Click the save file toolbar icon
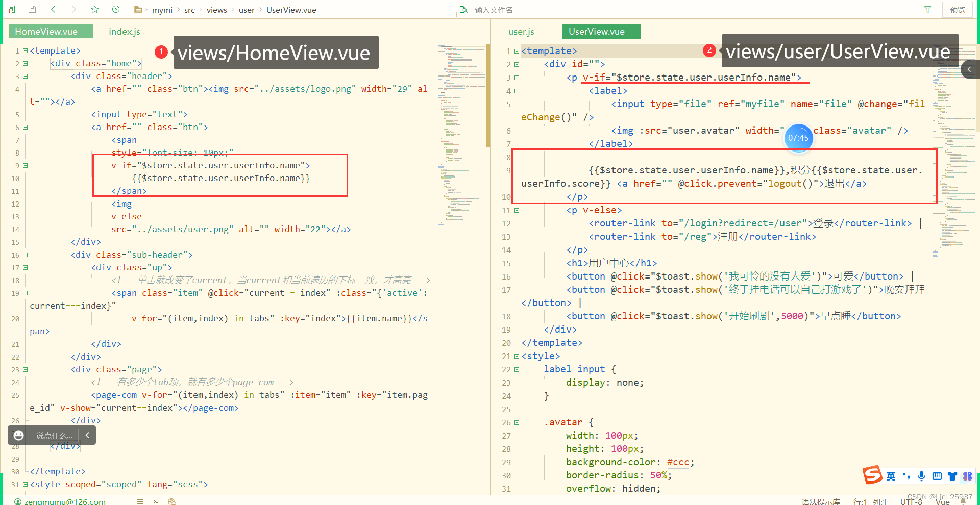 tap(32, 9)
